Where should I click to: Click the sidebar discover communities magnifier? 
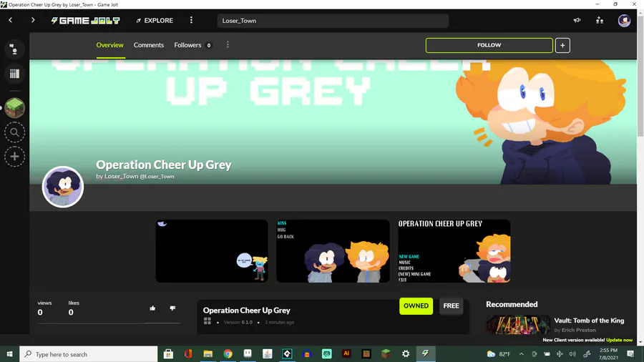[x=14, y=132]
